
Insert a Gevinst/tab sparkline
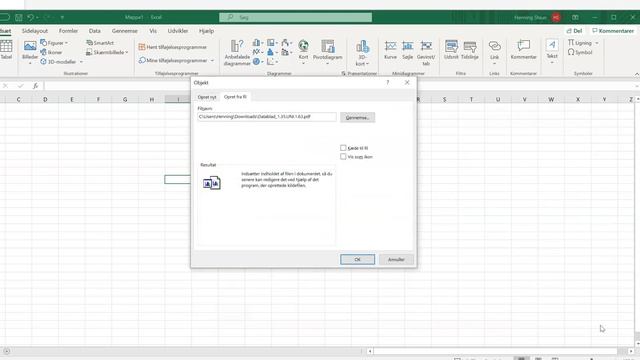tap(426, 53)
